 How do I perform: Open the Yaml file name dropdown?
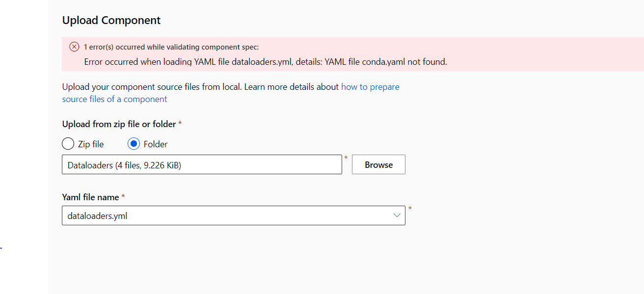pyautogui.click(x=233, y=215)
